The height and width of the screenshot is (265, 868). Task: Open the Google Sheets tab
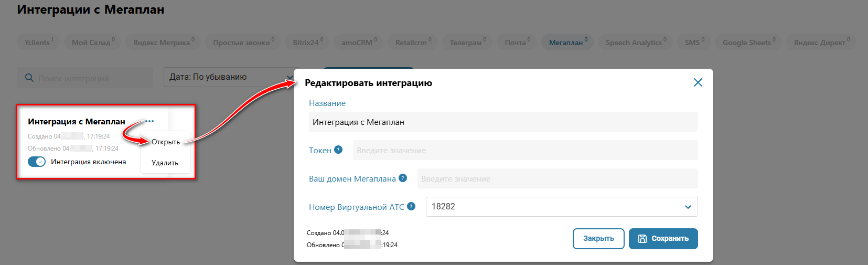(x=748, y=43)
